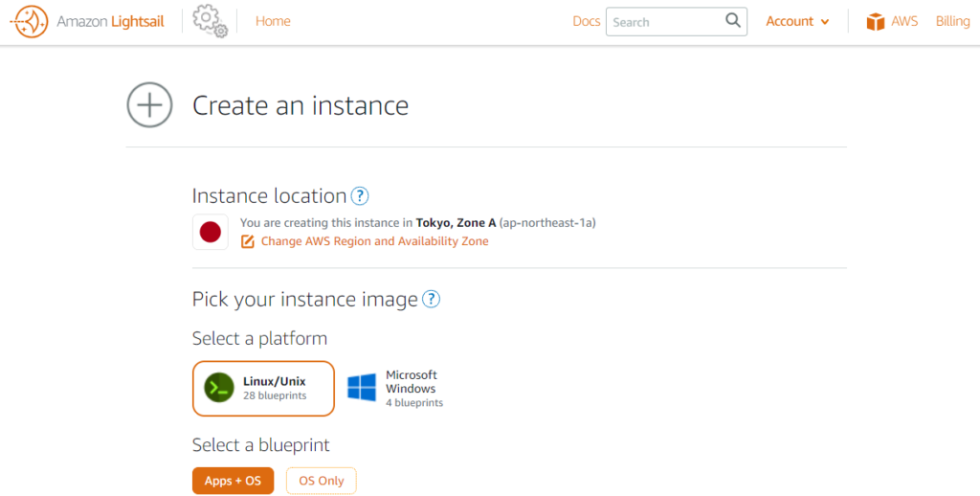980x496 pixels.
Task: Open the Docs link
Action: click(587, 21)
